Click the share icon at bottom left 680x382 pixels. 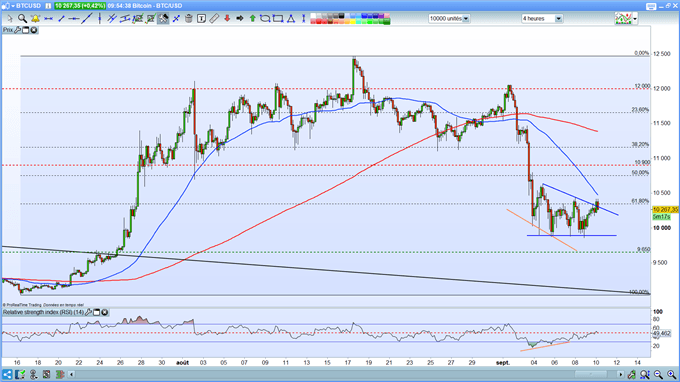[x=7, y=374]
